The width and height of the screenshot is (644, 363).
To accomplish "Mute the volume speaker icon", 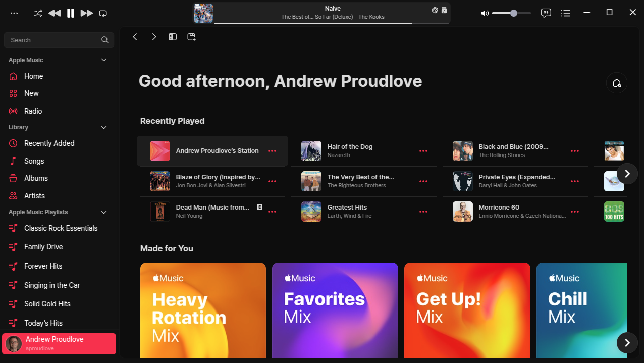I will tap(485, 13).
